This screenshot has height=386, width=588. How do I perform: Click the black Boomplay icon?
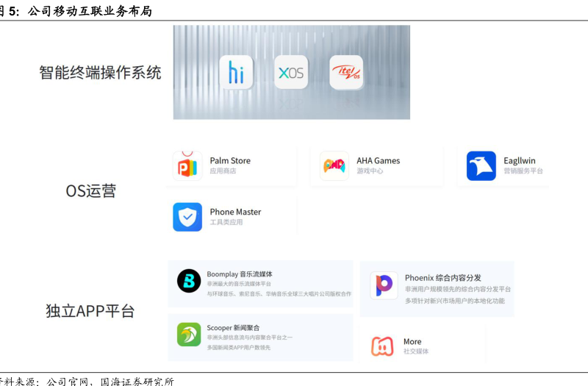coord(189,281)
